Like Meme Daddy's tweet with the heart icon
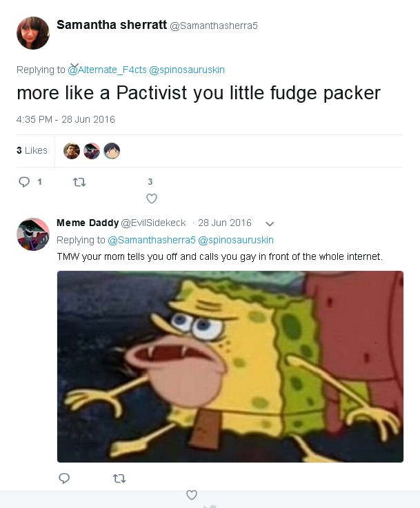This screenshot has width=420, height=508. pyautogui.click(x=192, y=495)
